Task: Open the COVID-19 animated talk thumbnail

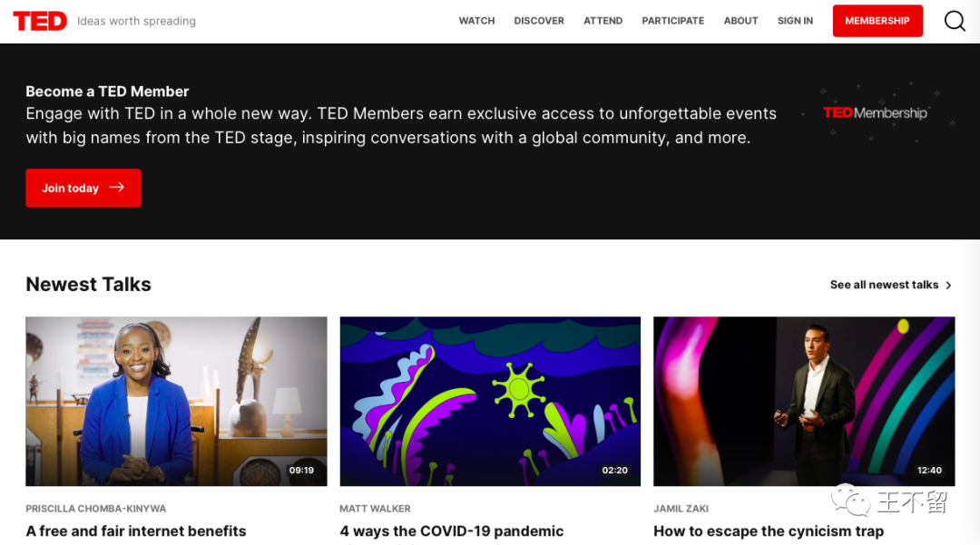Action: [x=490, y=402]
